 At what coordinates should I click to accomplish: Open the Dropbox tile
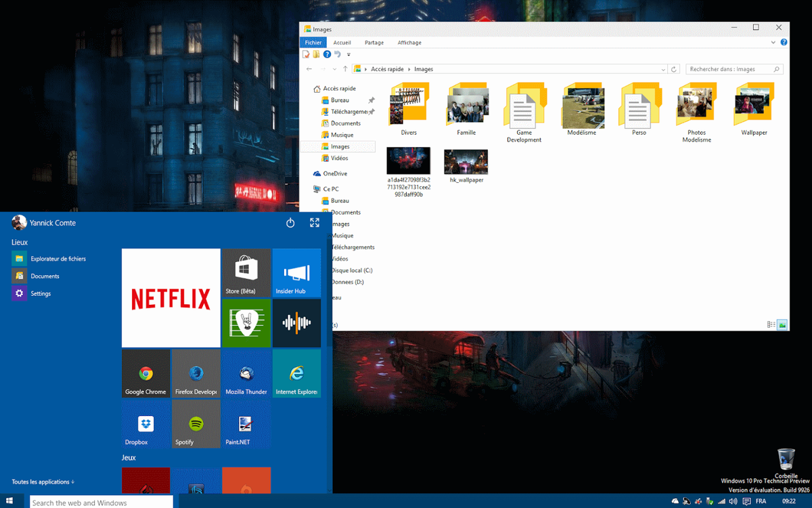pos(145,424)
